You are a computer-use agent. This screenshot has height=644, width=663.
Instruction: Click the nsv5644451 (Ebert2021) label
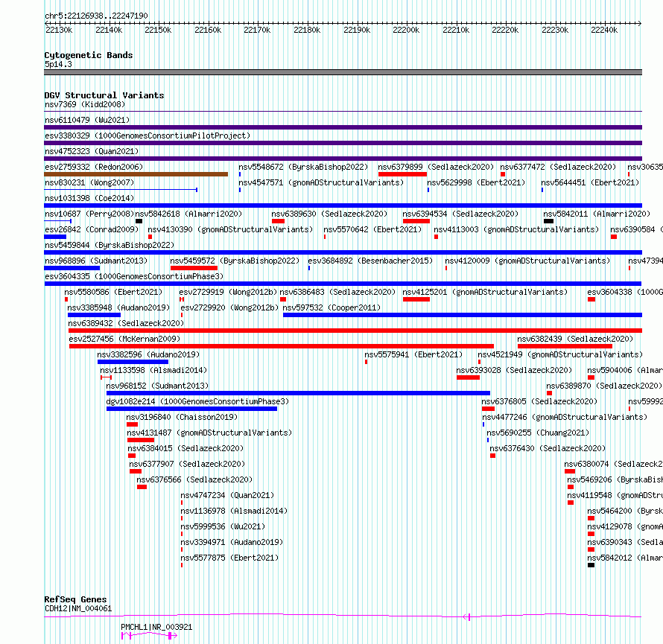pyautogui.click(x=590, y=182)
